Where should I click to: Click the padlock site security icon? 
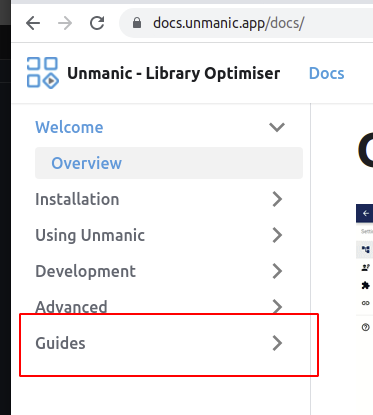click(137, 23)
